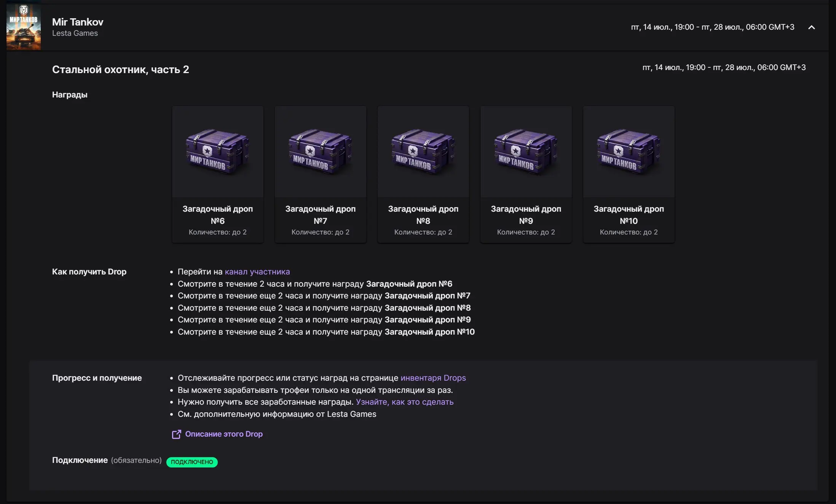Select the Загадочный дроп №8 crate image
The height and width of the screenshot is (504, 836).
pyautogui.click(x=423, y=152)
